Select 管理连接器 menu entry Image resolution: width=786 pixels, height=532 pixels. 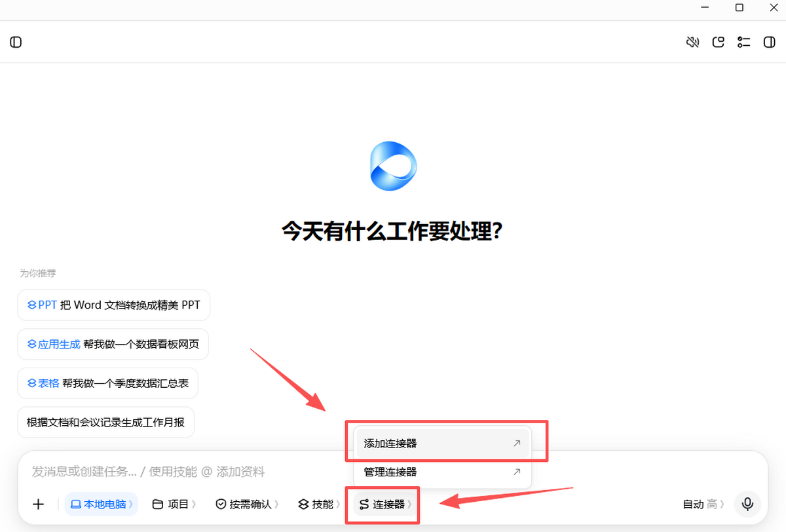pyautogui.click(x=442, y=472)
